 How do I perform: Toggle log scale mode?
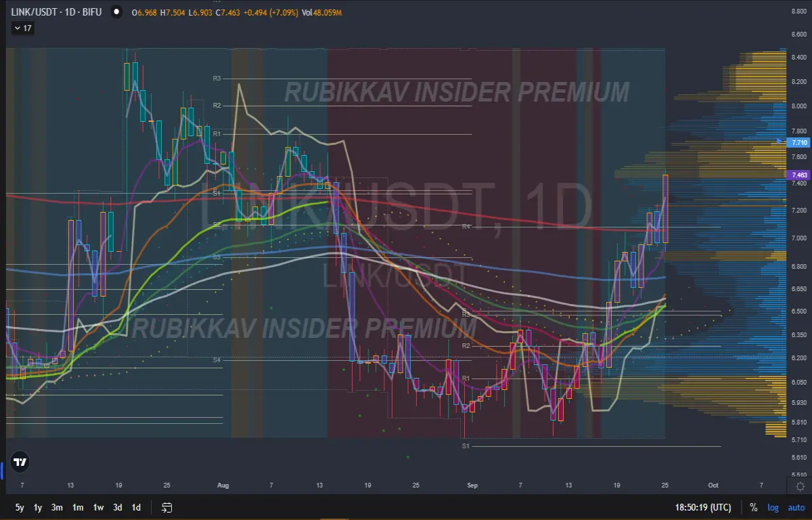point(773,507)
